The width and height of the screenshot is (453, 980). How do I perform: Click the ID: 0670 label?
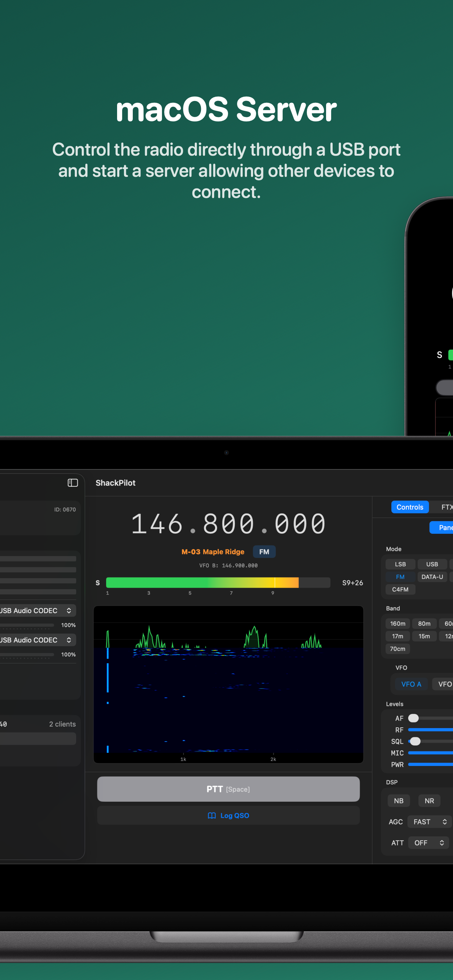tap(65, 509)
